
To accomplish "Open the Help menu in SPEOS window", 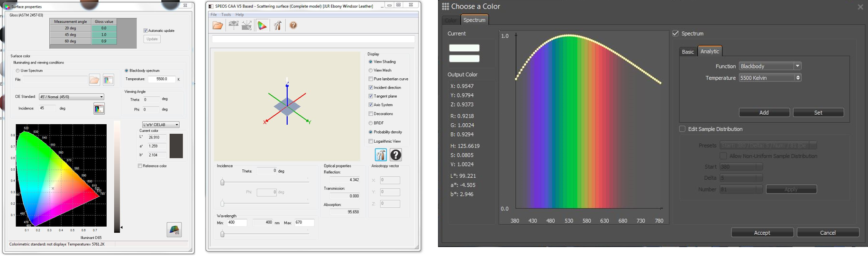I will (240, 15).
